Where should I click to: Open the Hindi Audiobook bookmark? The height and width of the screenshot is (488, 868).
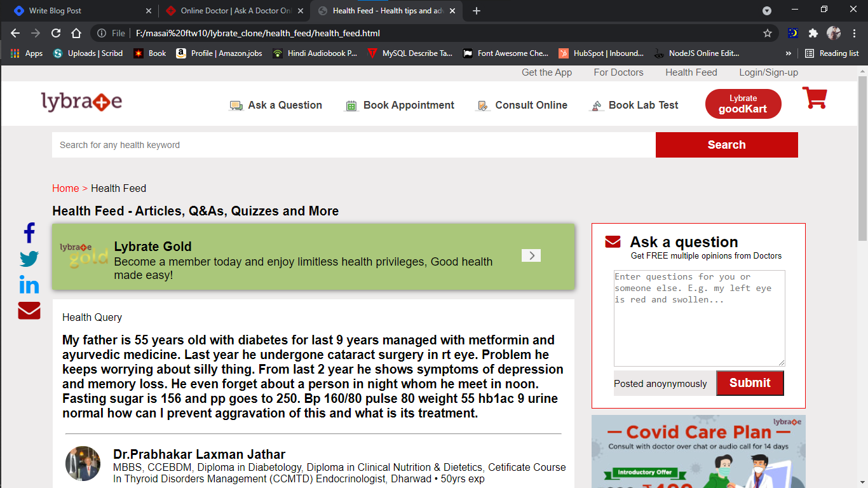click(x=315, y=53)
